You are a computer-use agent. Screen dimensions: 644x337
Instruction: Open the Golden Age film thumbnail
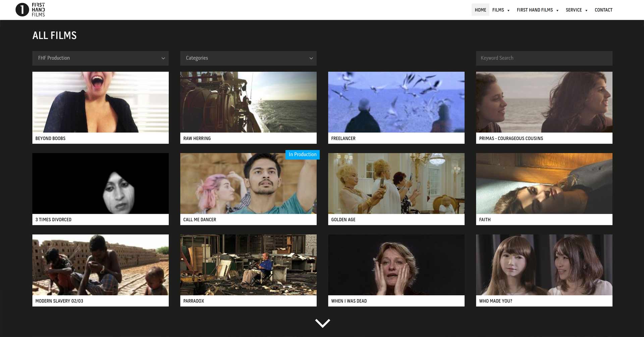(396, 184)
